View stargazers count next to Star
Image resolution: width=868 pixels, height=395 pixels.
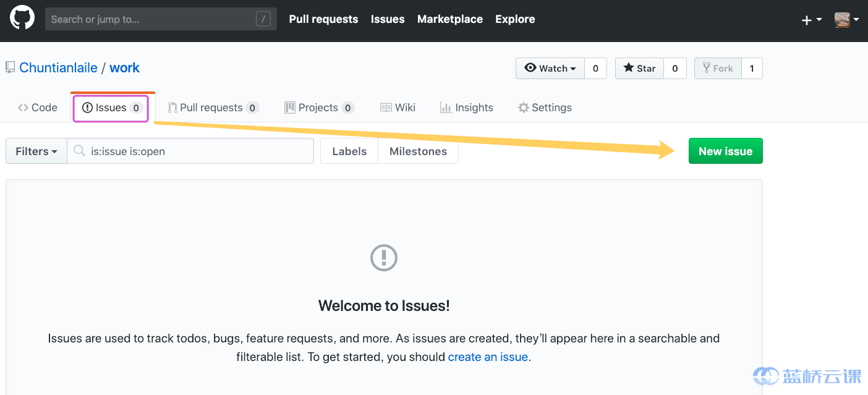[675, 69]
